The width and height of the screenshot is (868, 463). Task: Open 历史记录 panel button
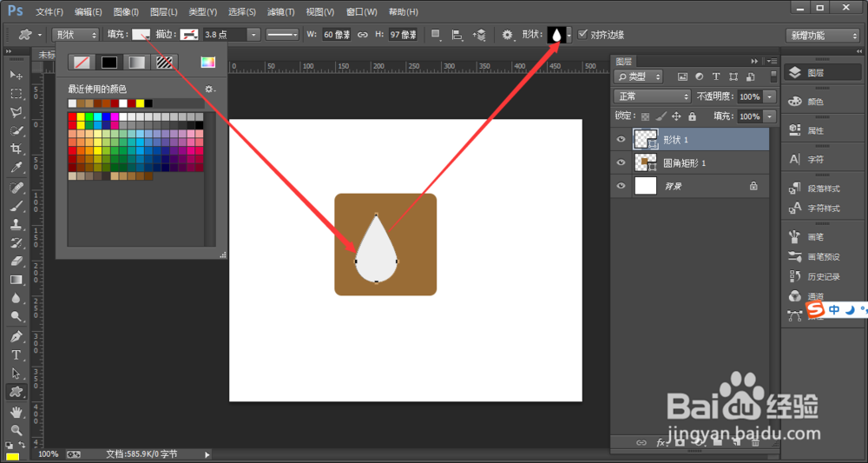click(824, 276)
